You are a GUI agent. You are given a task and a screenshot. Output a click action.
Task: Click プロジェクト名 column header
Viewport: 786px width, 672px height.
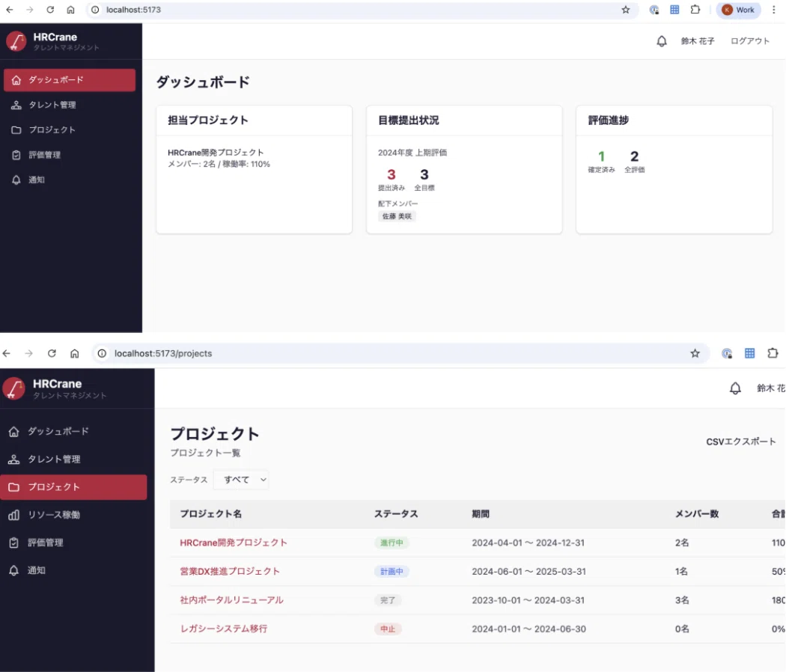click(210, 513)
